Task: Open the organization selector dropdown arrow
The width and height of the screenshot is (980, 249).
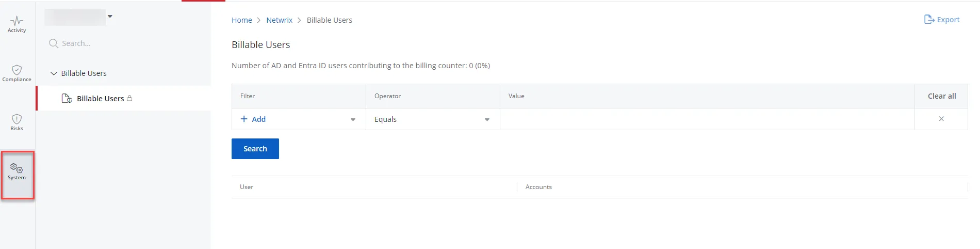Action: tap(110, 17)
